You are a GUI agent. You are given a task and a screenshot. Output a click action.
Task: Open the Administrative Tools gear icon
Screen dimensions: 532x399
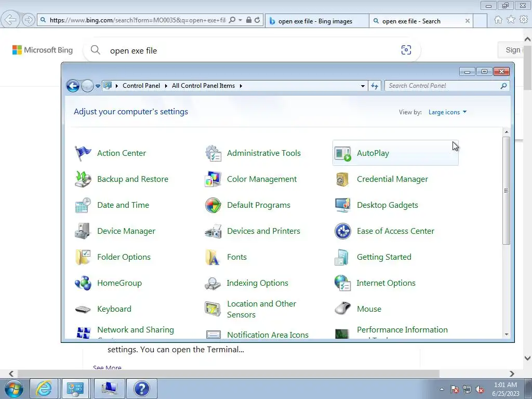tap(213, 153)
